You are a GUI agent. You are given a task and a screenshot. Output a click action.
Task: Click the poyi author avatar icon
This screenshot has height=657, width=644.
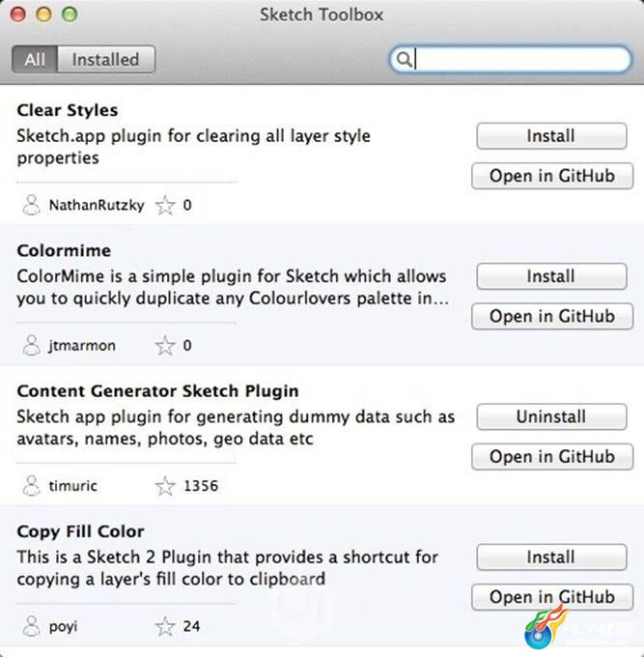(32, 626)
